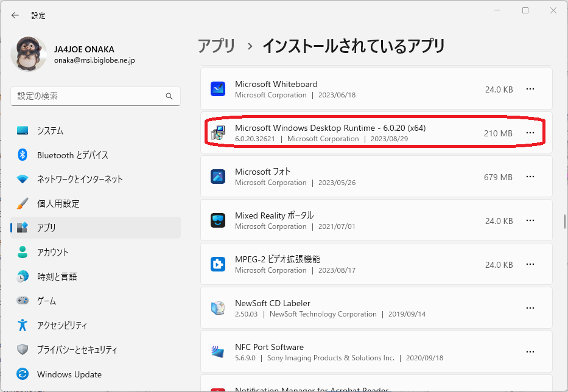Open more options for Mixed Reality ポータル

tap(530, 220)
